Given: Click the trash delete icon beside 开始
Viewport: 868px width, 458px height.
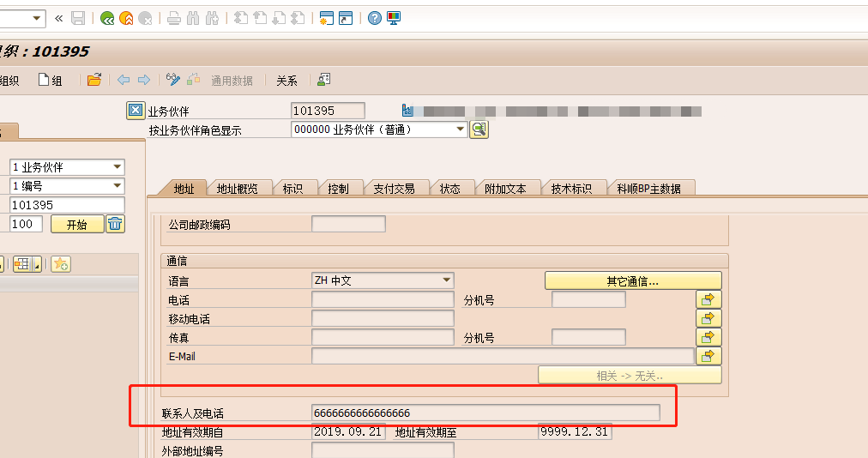Looking at the screenshot, I should tap(115, 224).
